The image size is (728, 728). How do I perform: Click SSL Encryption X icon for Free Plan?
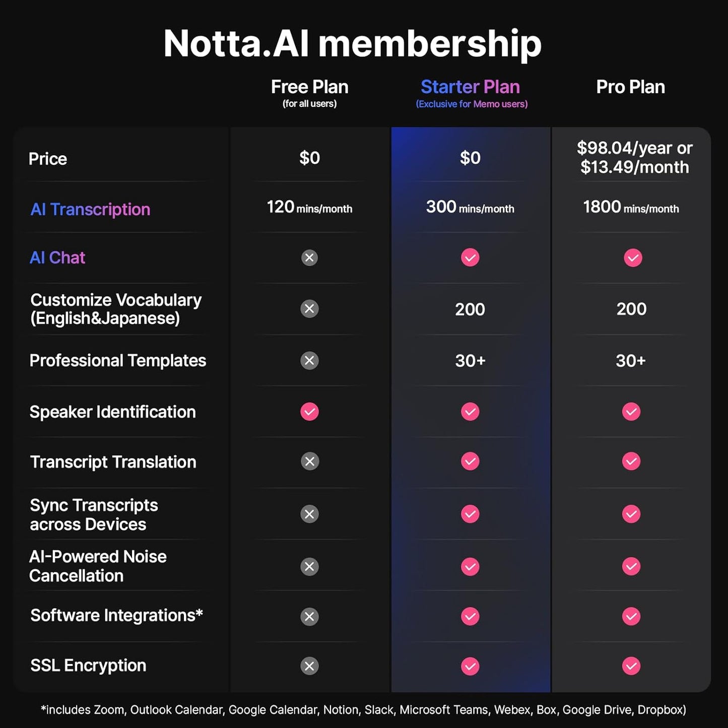coord(309,666)
